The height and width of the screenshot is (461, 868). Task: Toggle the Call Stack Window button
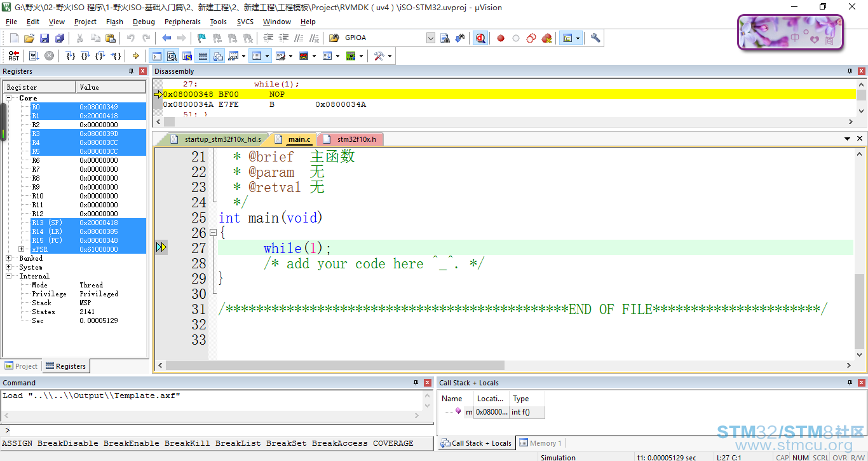(218, 56)
